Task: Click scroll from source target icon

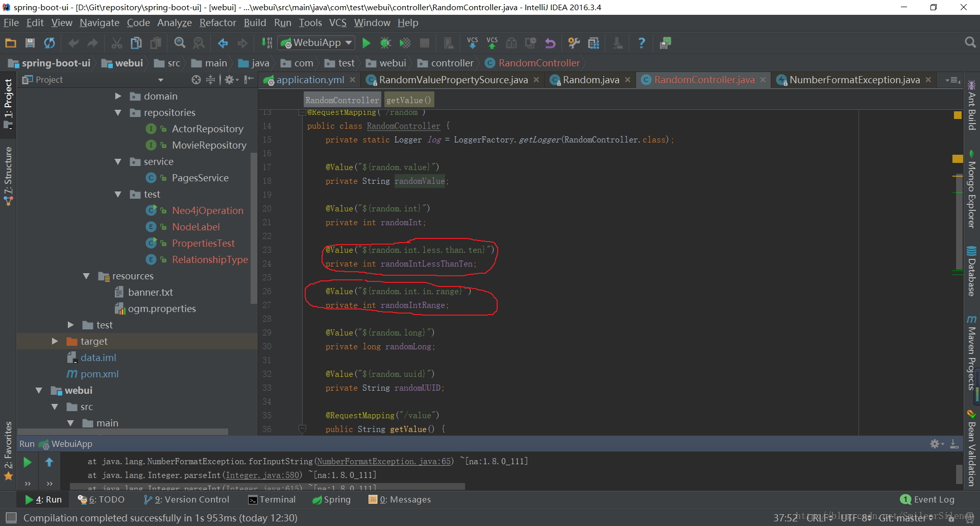Action: point(197,80)
